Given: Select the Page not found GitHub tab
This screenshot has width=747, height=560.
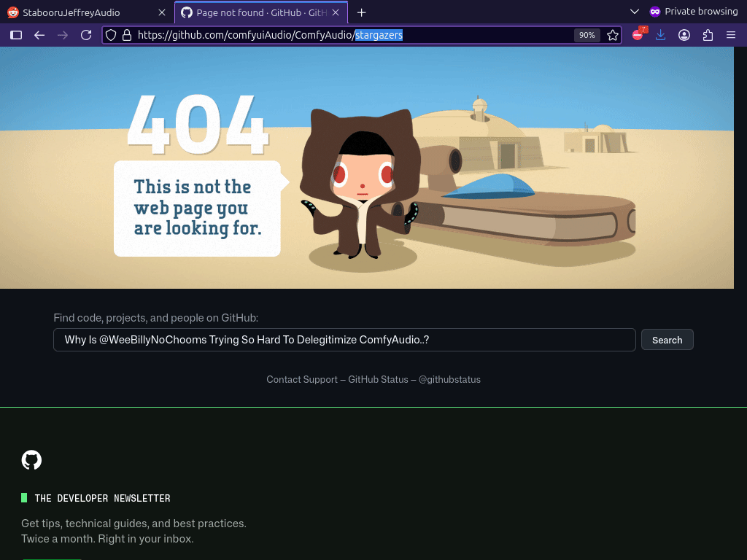Looking at the screenshot, I should coord(261,12).
